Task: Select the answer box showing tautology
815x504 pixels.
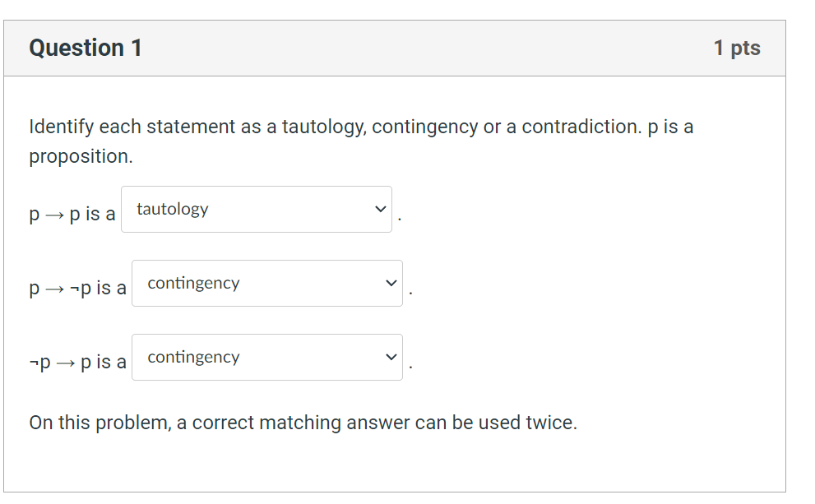Action: click(256, 209)
